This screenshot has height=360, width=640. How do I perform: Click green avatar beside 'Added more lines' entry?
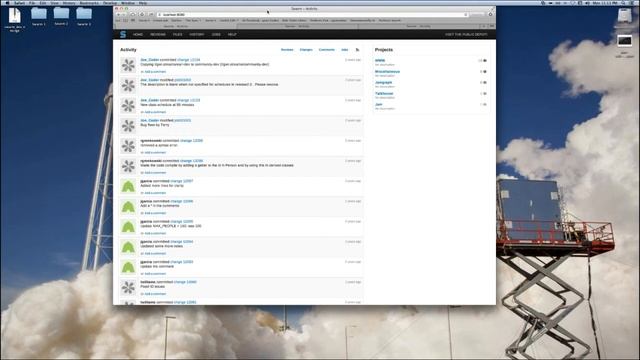pos(128,187)
